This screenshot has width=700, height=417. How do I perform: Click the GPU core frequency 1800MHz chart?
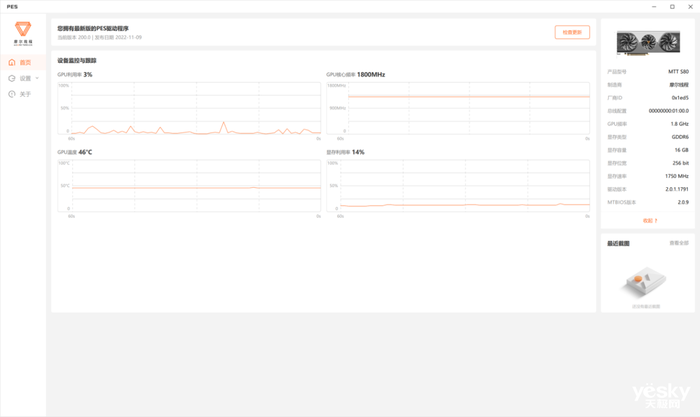tap(458, 108)
